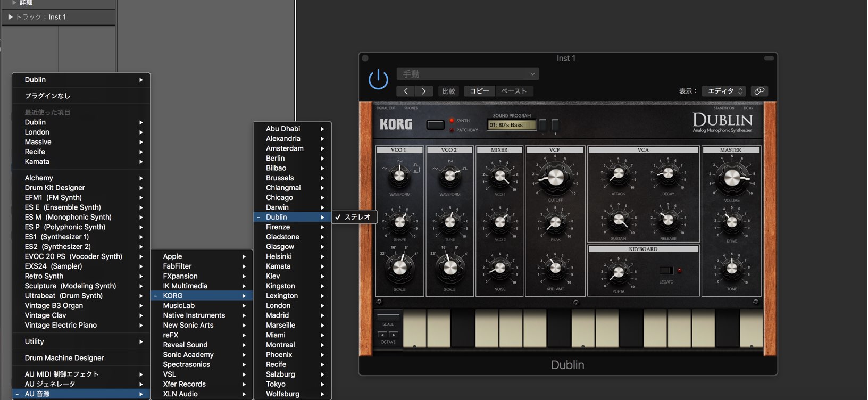868x400 pixels.
Task: Click the MASTER TONE knob
Action: tap(731, 269)
